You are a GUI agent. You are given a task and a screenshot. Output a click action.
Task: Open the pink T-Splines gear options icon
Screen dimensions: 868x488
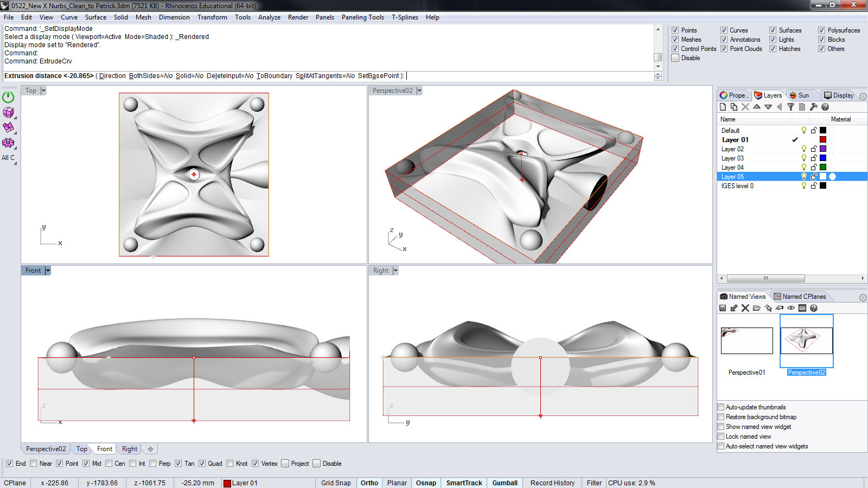(x=8, y=143)
